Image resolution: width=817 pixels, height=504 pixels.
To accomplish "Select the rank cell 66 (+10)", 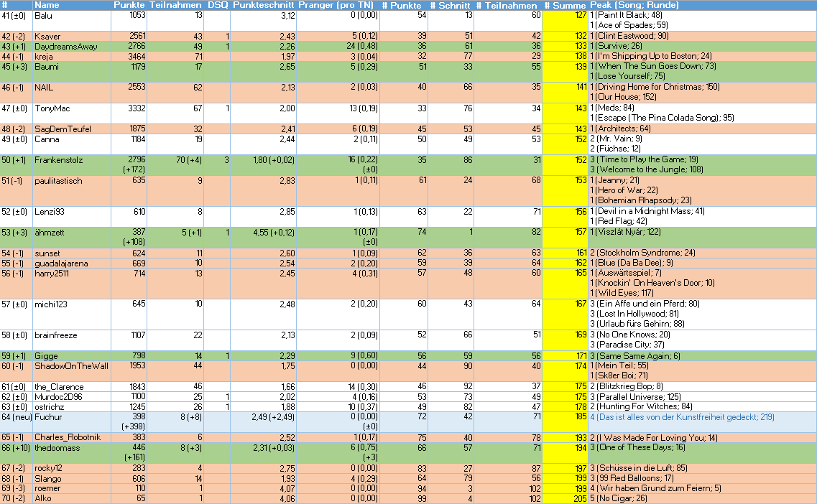I will 15,448.
